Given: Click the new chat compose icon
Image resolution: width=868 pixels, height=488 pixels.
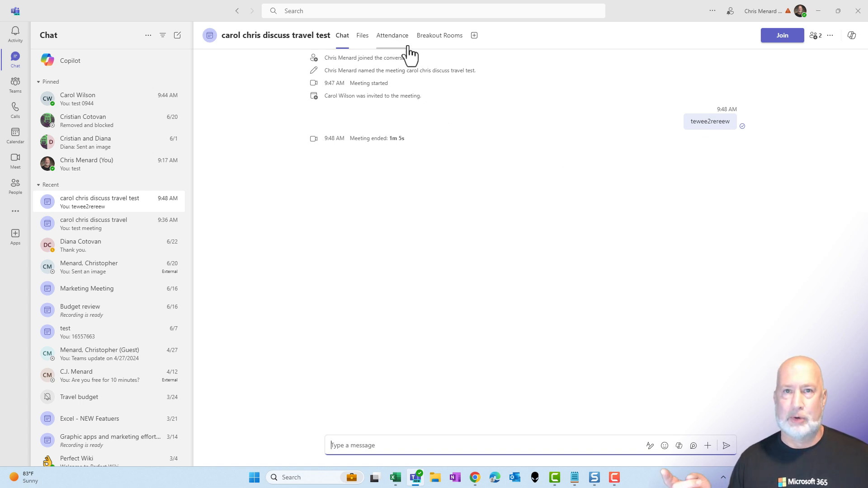Looking at the screenshot, I should pos(177,35).
